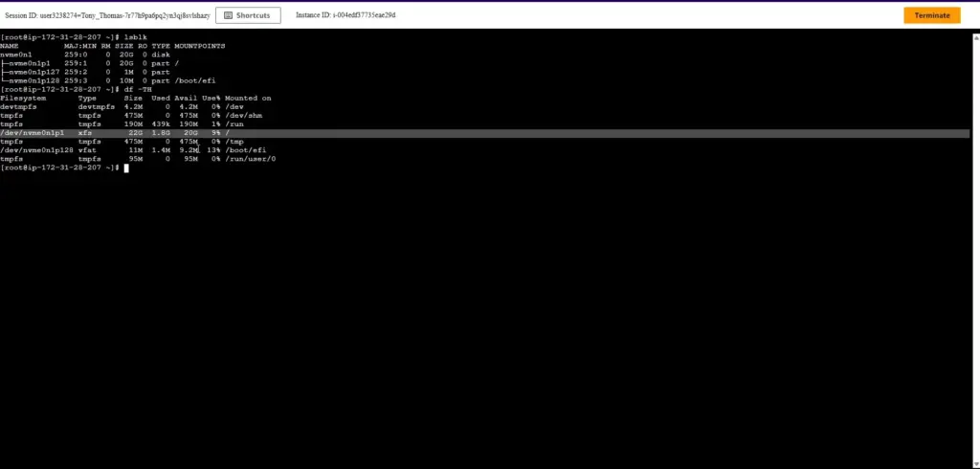Click the keyboard icon in the Shortcuts button
The width and height of the screenshot is (980, 469).
227,15
